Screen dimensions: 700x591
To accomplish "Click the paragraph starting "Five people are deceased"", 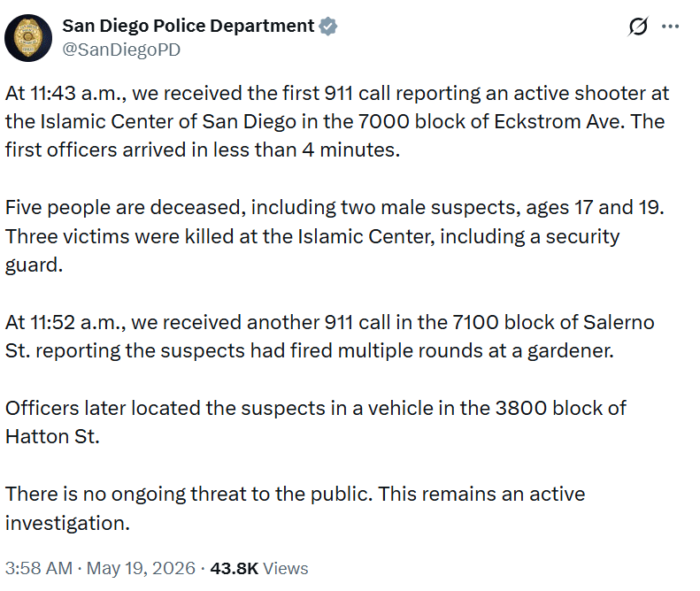I will (335, 236).
